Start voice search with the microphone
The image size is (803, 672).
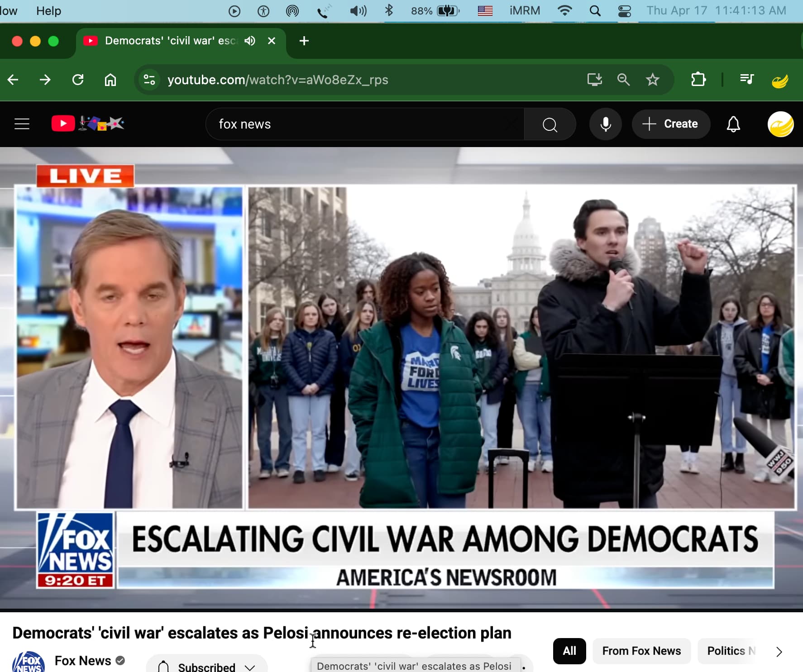(605, 124)
